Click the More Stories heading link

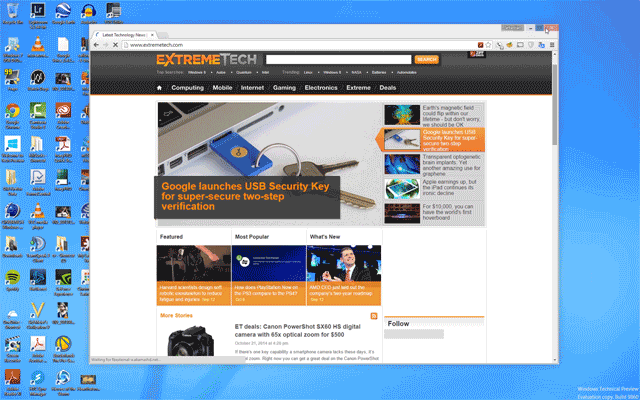coord(176,316)
